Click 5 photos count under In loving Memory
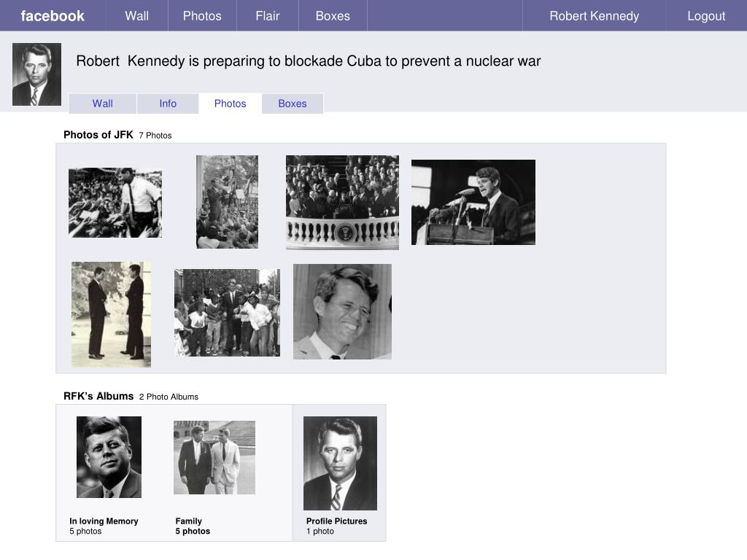Viewport: 747px width, 560px height. pos(85,531)
